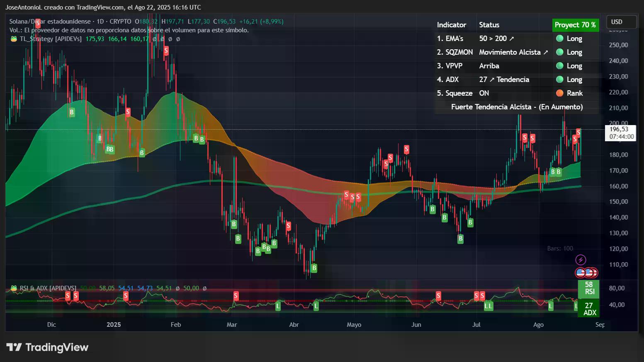Click the JoseAntonioL creado con TradingView.com header
The image size is (644, 362).
103,7
